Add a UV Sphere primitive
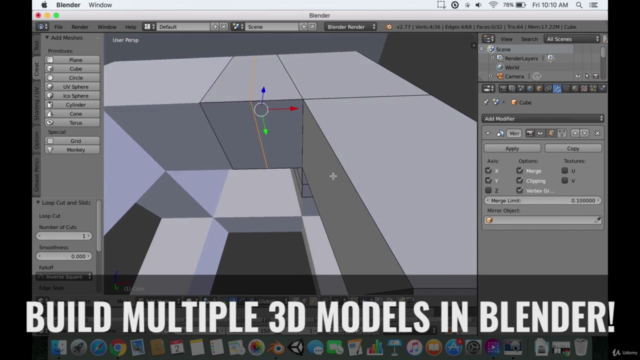Screen dimensions: 640x360 (72, 87)
